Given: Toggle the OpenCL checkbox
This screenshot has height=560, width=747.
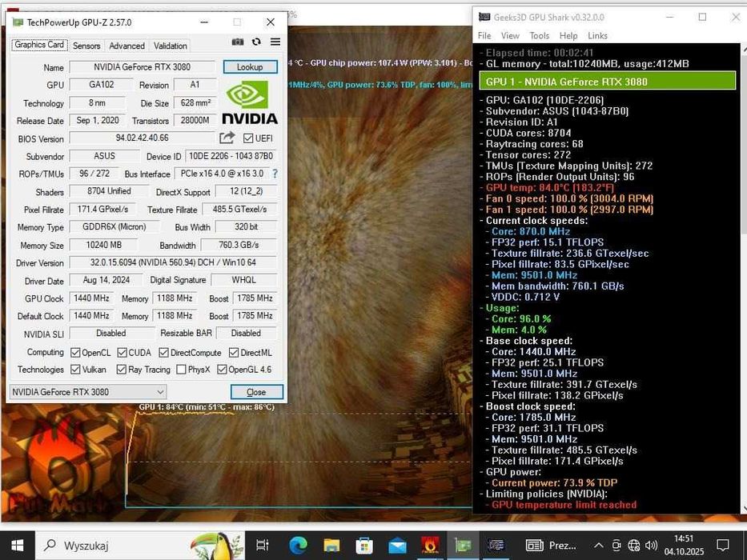Looking at the screenshot, I should [75, 352].
